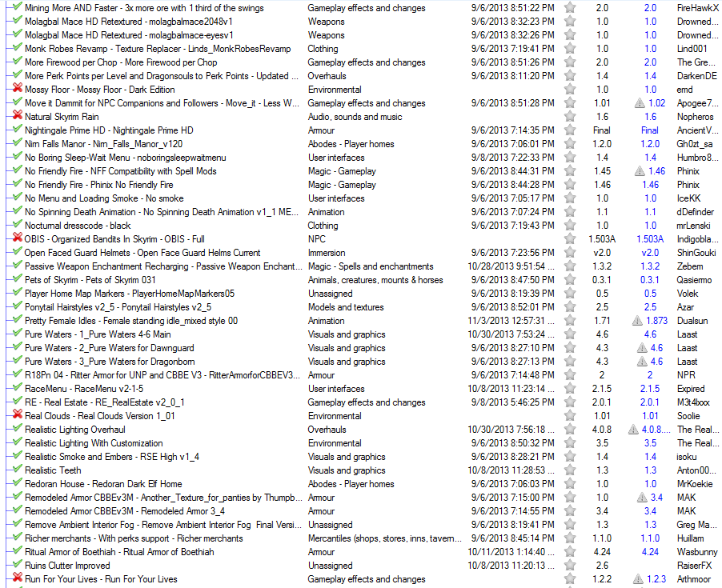Open latest version link 1.873 for Pretty Female Idles
The image size is (722, 588).
656,321
